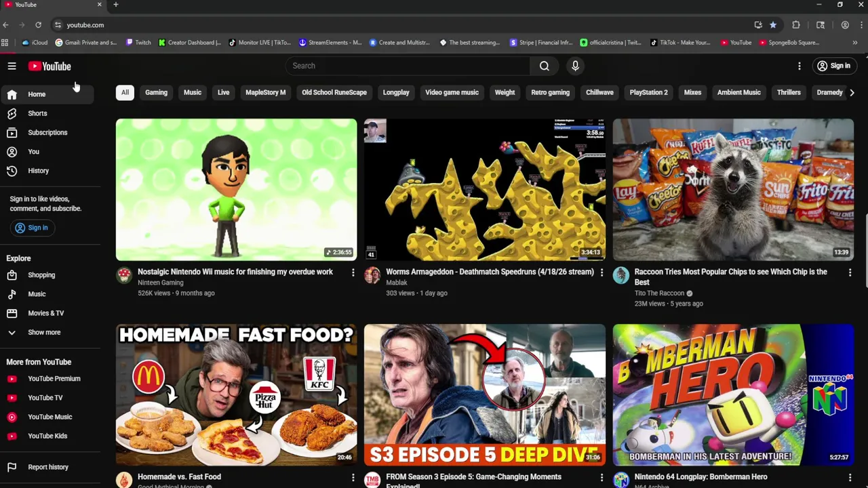
Task: Open options for Worms Armageddon video
Action: tap(601, 272)
